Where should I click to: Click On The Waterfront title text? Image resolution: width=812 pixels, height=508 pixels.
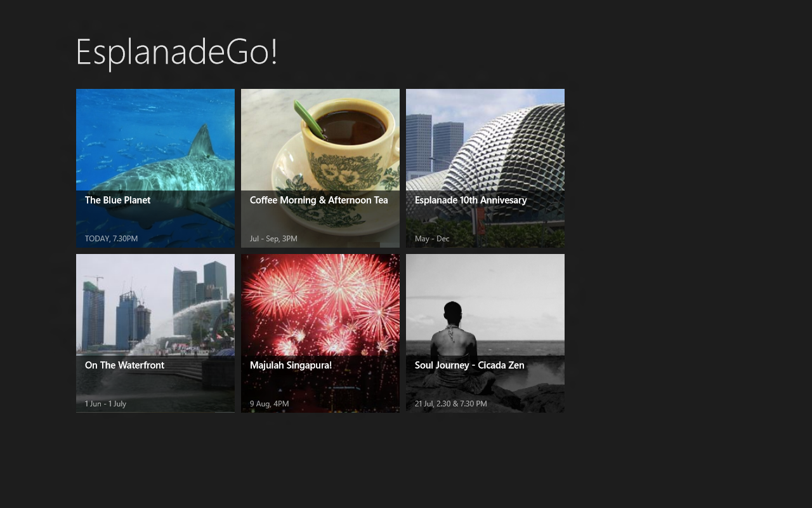click(124, 365)
